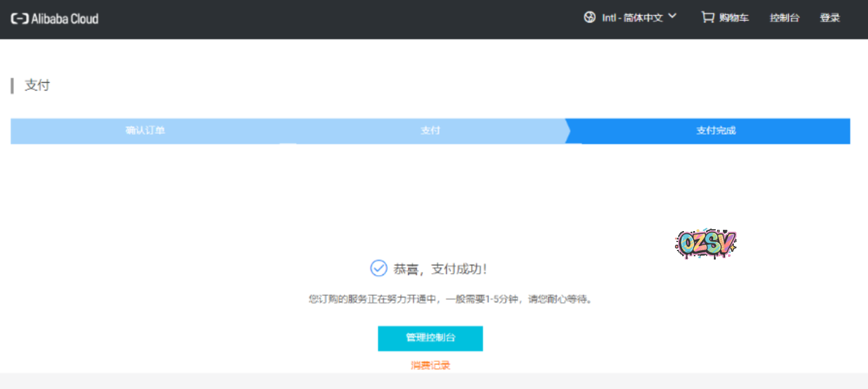Click the Alibaba Cloud wordmark text

pos(65,19)
